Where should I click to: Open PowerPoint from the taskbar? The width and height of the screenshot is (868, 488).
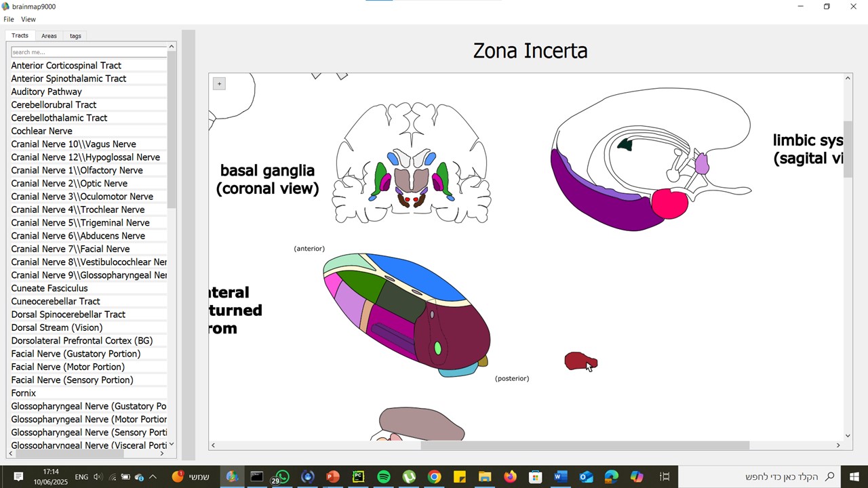[332, 477]
